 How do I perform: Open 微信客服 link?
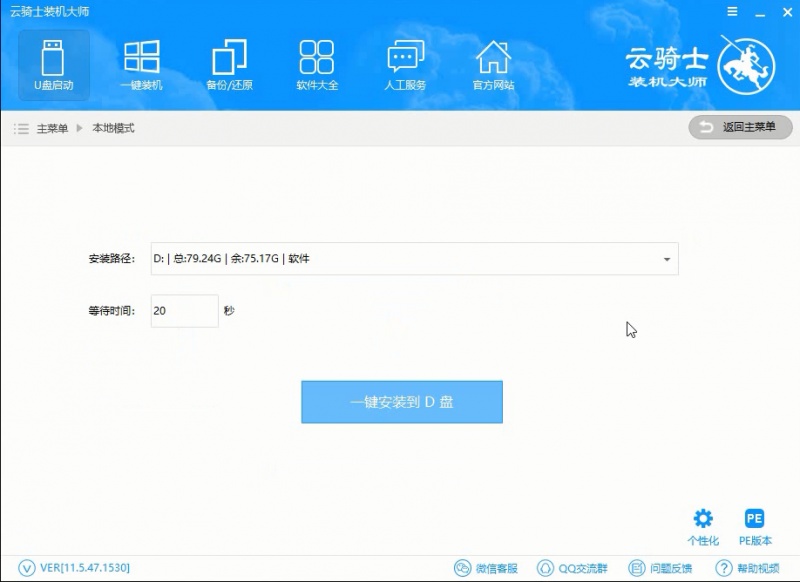click(x=485, y=568)
